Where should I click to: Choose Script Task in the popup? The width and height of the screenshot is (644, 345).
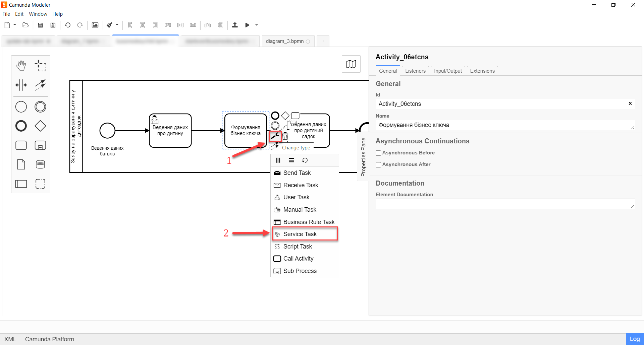(x=305, y=247)
